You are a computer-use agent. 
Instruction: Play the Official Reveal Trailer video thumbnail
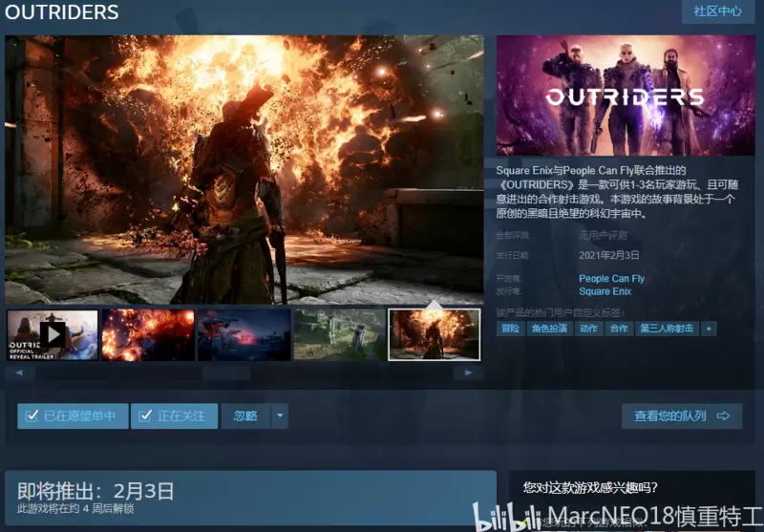click(x=53, y=335)
